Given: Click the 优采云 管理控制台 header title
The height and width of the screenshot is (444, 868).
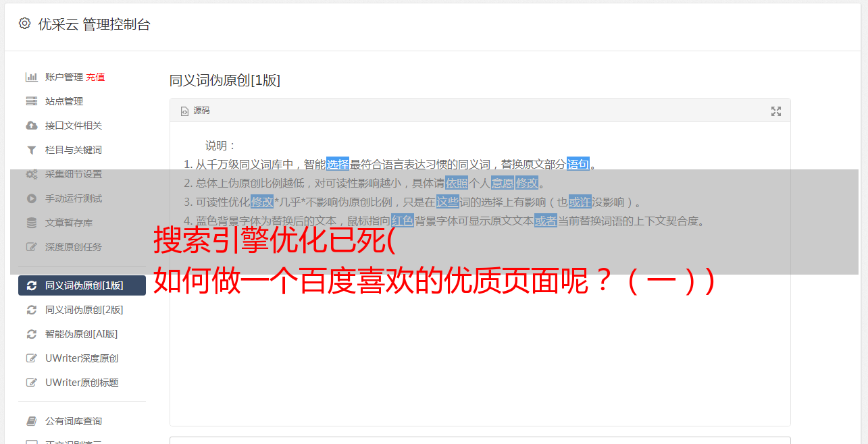Looking at the screenshot, I should point(94,24).
